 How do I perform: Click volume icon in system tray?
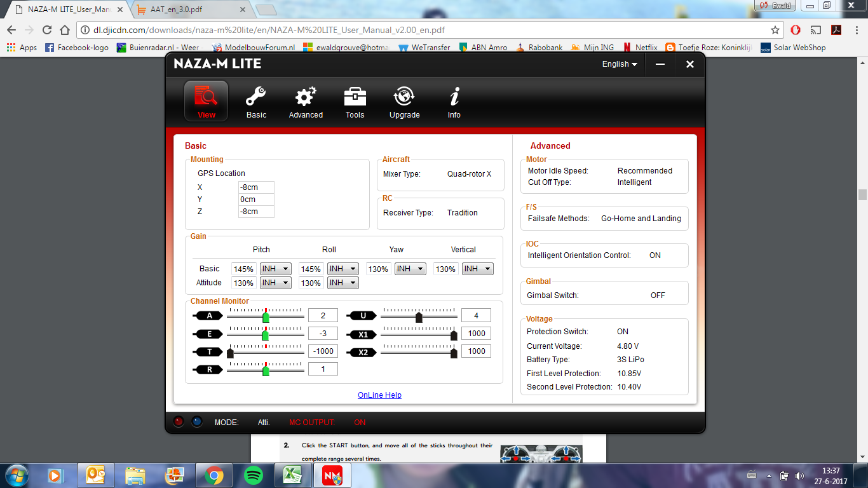[x=799, y=476]
